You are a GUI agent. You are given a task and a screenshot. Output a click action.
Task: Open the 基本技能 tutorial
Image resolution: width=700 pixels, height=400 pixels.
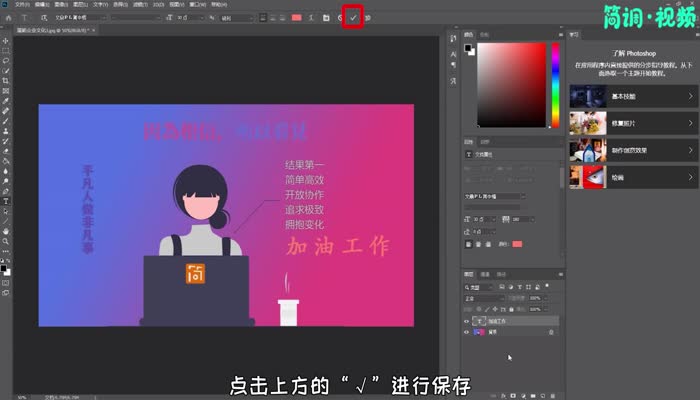(630, 97)
